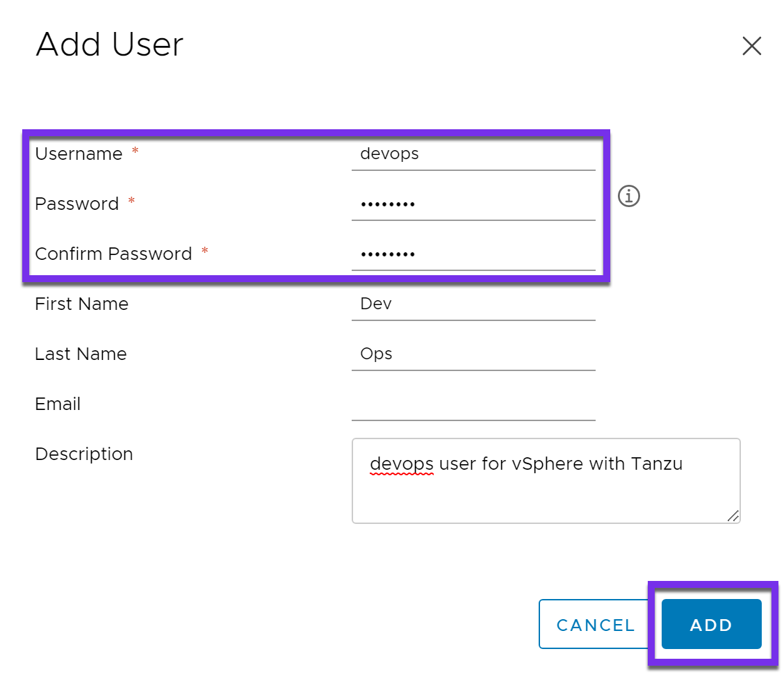
Task: Click the information icon beside the Password field
Action: [628, 196]
